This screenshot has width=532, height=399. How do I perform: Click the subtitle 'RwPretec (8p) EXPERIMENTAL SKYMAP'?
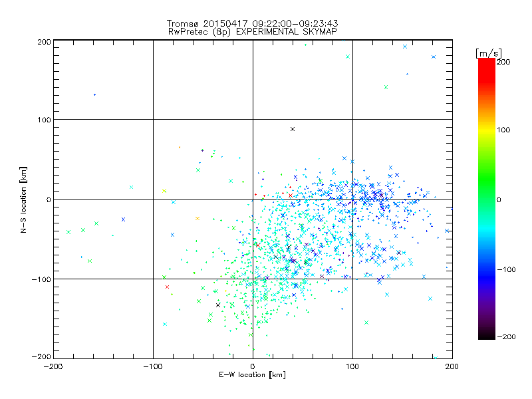252,31
